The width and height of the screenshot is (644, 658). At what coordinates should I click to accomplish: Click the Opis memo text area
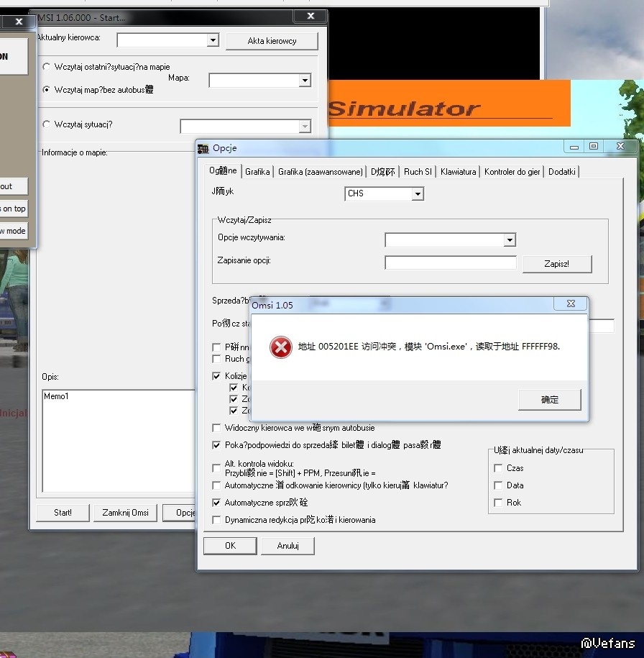point(119,441)
